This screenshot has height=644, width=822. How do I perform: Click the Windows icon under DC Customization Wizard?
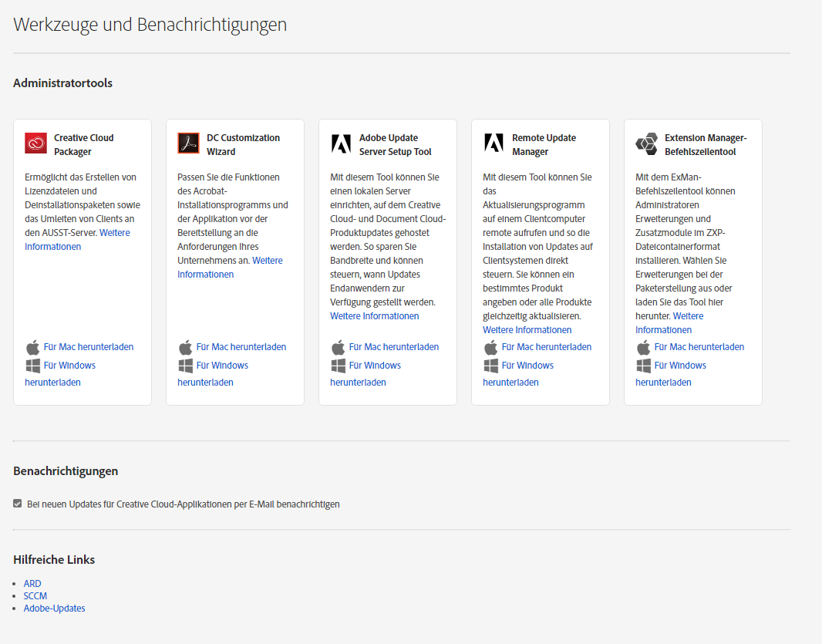[x=185, y=366]
